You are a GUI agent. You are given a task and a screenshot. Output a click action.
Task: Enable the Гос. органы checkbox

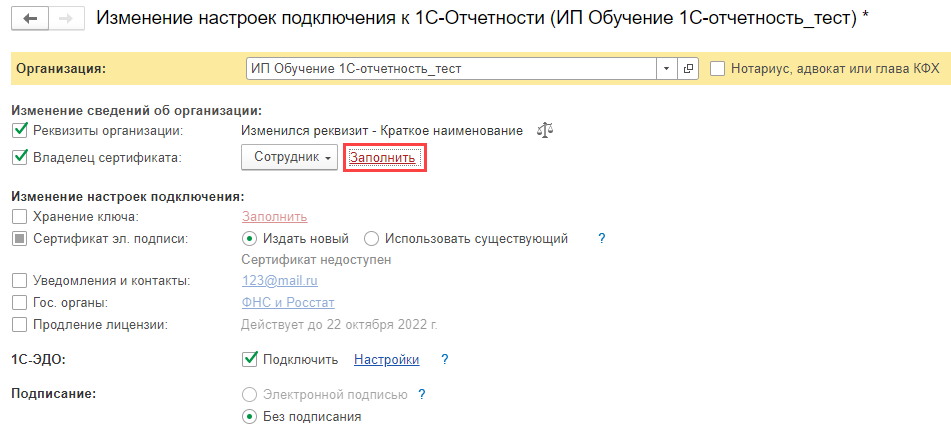[x=20, y=303]
